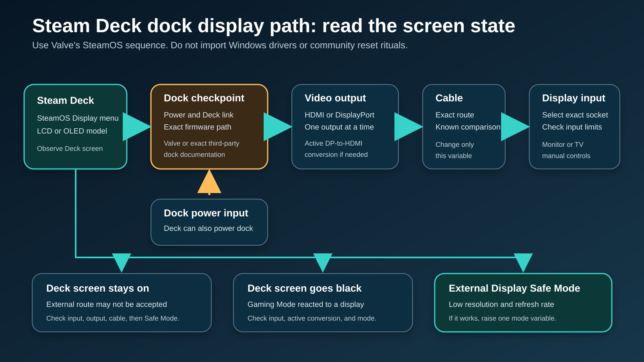644x362 pixels.
Task: Select the 'Steam Deck' card heading
Action: pyautogui.click(x=65, y=101)
